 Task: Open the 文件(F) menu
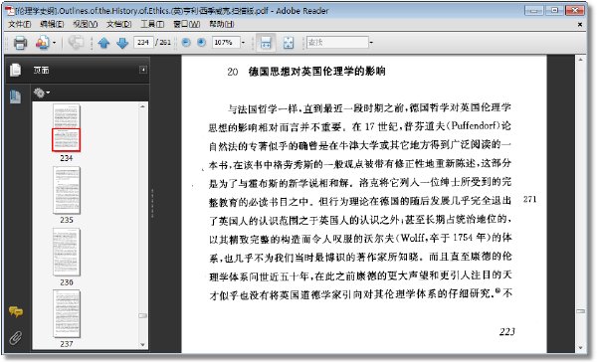pos(20,24)
